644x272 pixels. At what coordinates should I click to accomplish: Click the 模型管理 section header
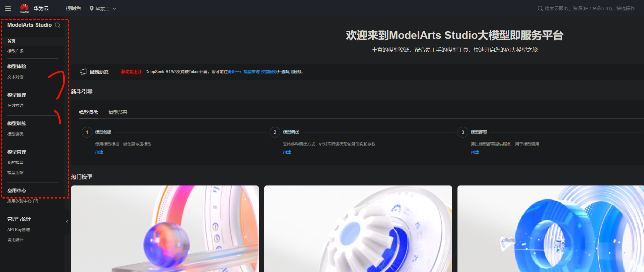(x=17, y=152)
